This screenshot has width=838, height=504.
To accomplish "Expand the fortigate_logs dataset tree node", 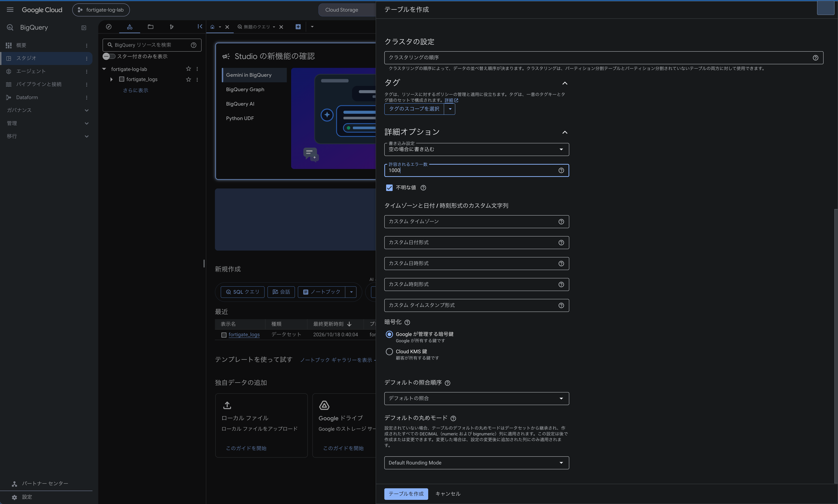I will (x=111, y=79).
